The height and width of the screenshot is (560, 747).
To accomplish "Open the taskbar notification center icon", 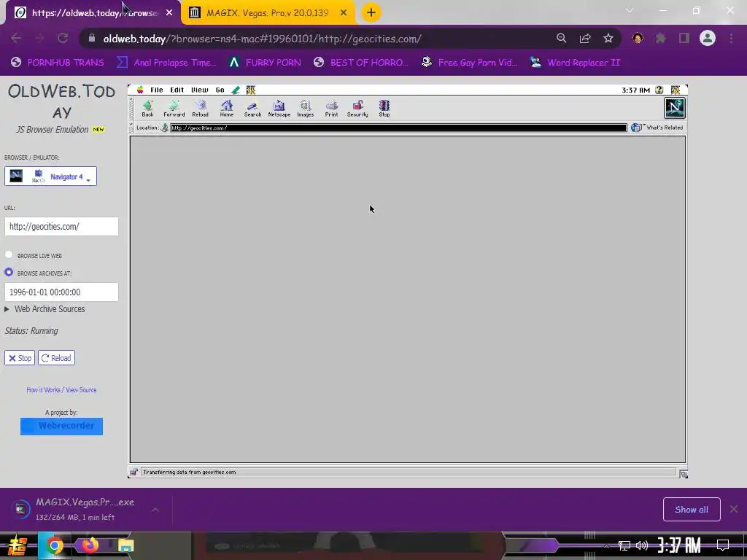I will point(723,545).
